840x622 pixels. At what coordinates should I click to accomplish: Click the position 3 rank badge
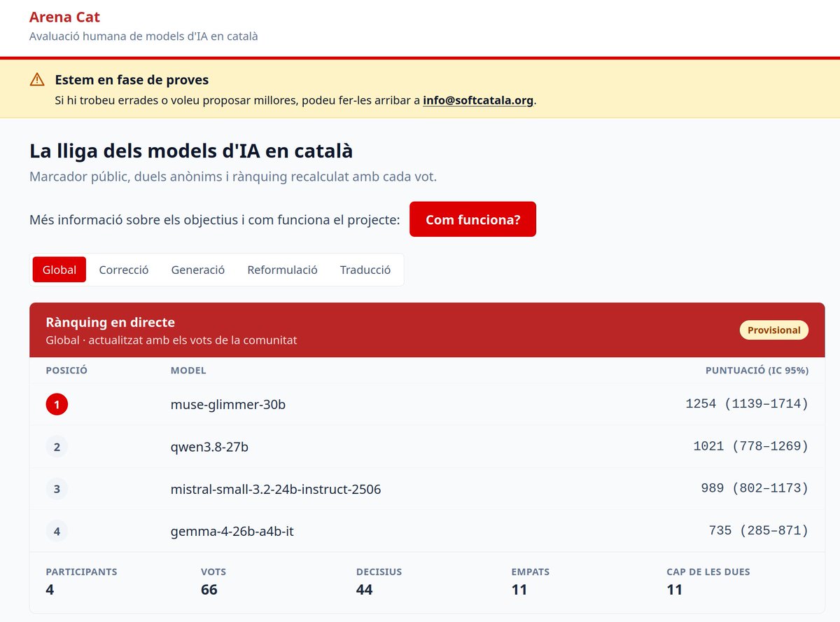[57, 488]
